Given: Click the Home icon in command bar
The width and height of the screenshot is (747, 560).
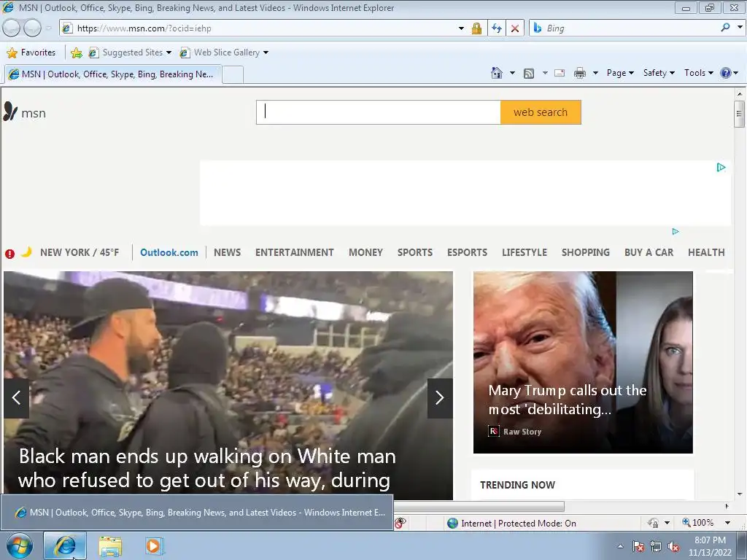Looking at the screenshot, I should coord(496,73).
